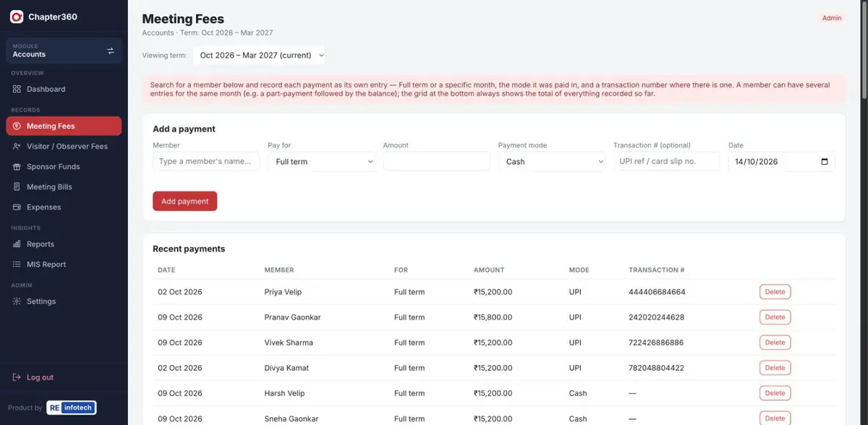Click transaction number 722426886886

pos(657,343)
